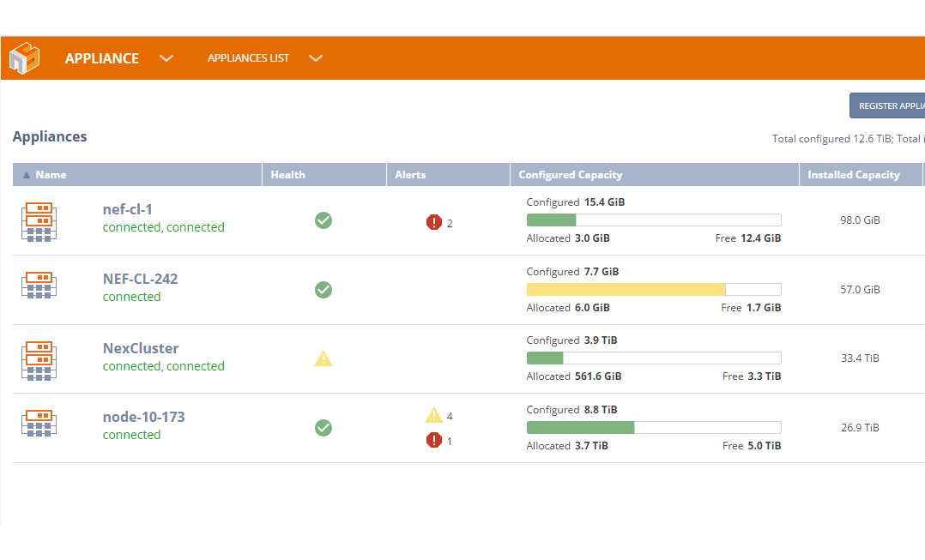Sort by the Health column header
This screenshot has height=560, width=925.
click(324, 174)
